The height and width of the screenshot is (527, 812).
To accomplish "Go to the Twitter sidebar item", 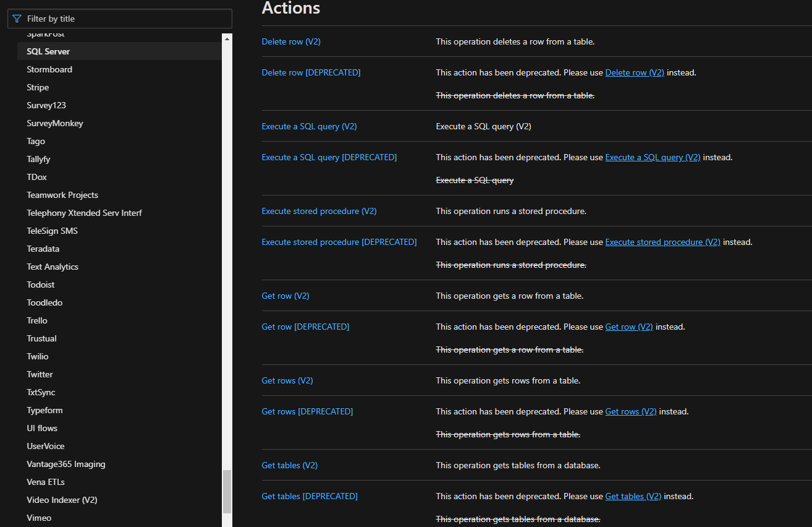I will (x=40, y=374).
